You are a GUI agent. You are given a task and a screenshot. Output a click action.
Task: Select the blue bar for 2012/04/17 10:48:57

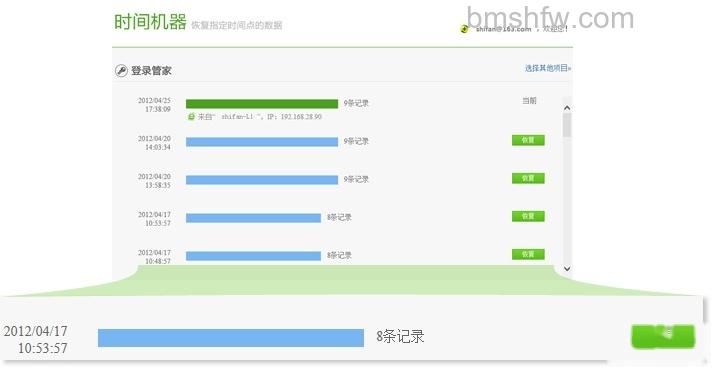pyautogui.click(x=253, y=256)
